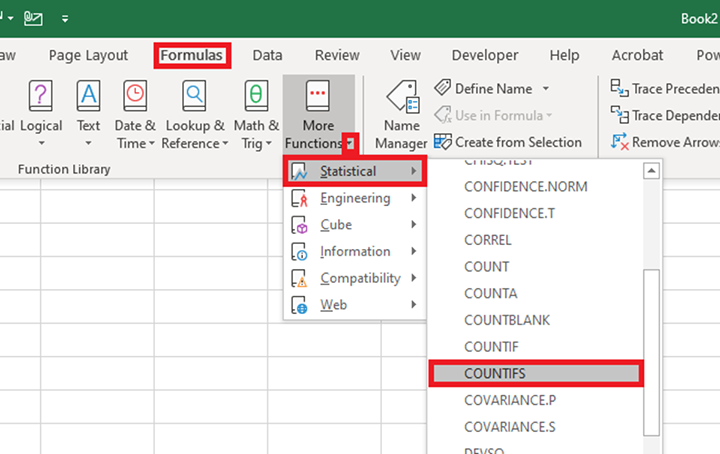Open Date & Time functions
Image resolution: width=720 pixels, height=454 pixels.
pyautogui.click(x=135, y=112)
